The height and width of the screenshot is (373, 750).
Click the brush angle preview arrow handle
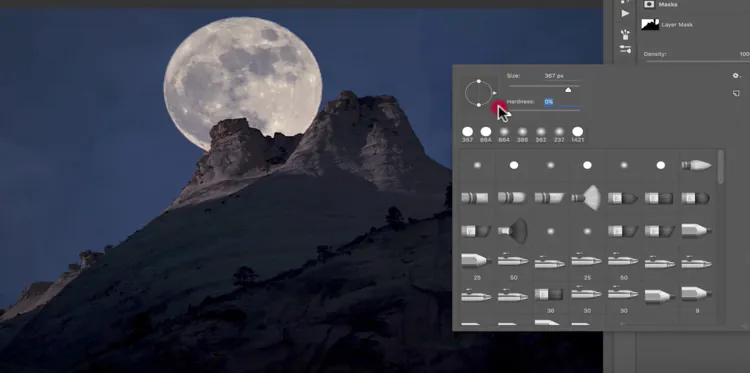[495, 93]
